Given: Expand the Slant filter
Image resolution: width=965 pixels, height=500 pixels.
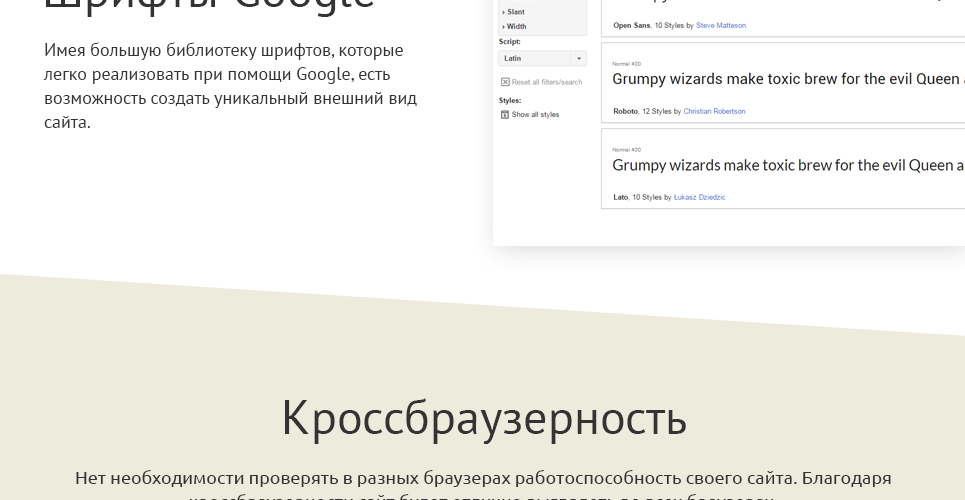Looking at the screenshot, I should tap(514, 12).
